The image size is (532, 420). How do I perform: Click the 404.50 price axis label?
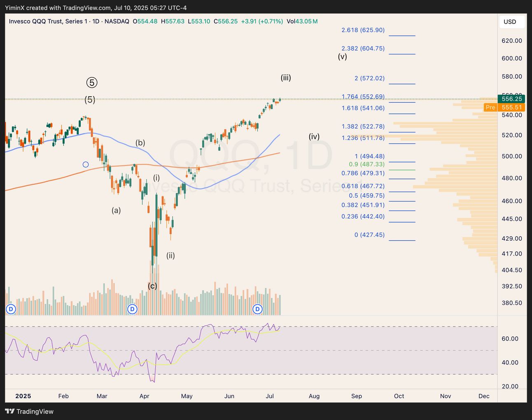click(x=512, y=270)
